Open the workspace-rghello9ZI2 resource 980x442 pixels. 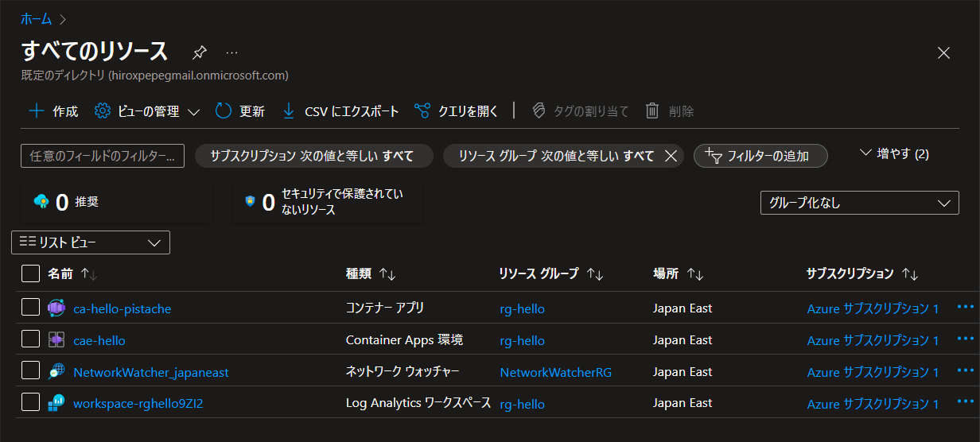pyautogui.click(x=138, y=404)
